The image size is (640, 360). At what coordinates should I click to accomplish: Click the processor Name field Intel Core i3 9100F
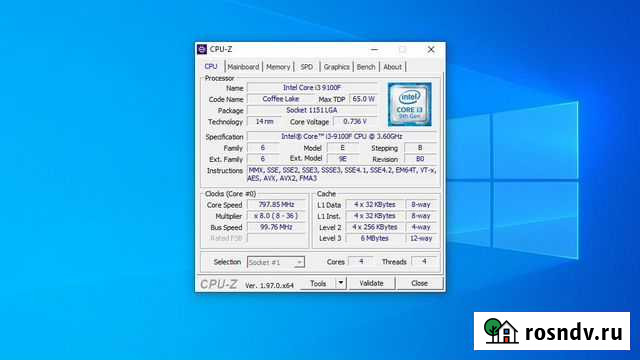click(x=312, y=88)
